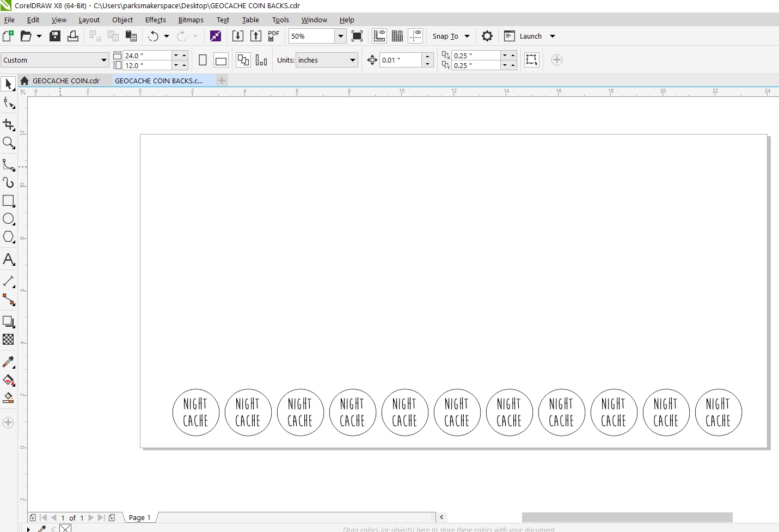779x532 pixels.
Task: Click the Page 1 tab
Action: 139,517
